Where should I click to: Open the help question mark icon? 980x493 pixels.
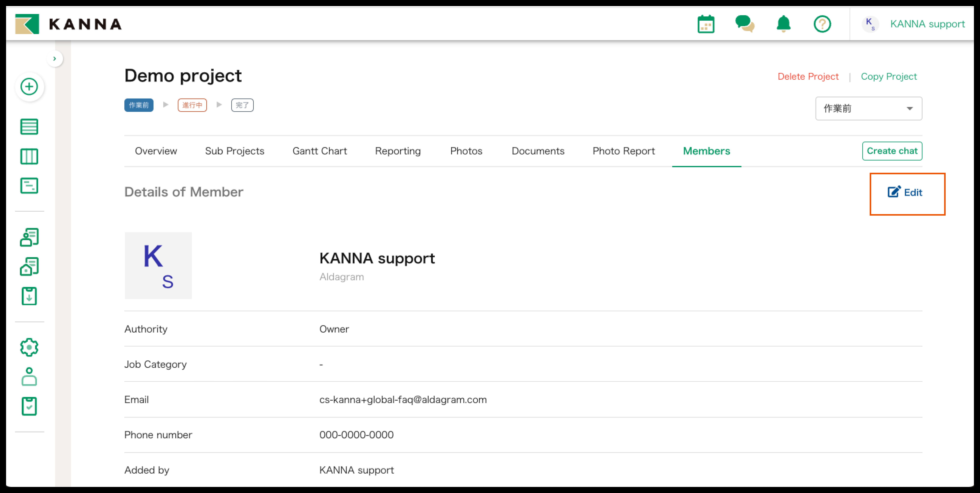click(x=822, y=24)
